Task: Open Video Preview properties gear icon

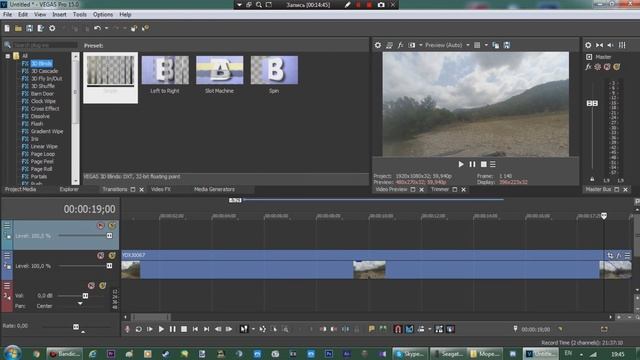Action: (378, 45)
